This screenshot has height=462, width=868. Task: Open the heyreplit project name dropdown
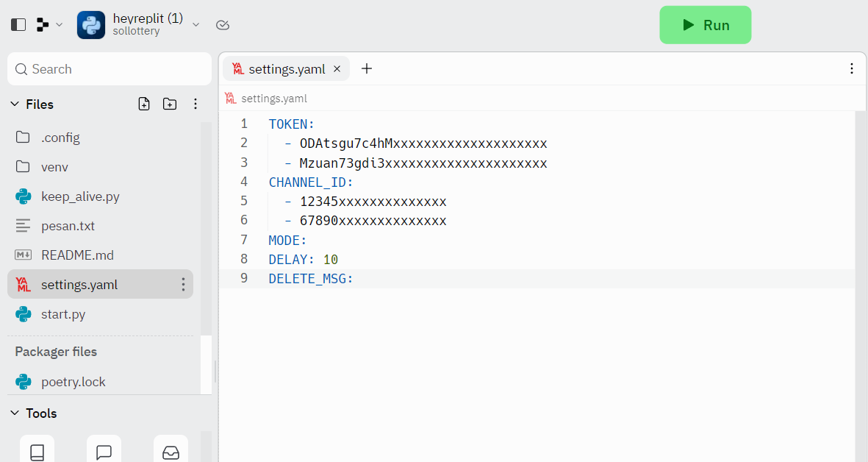[x=196, y=24]
